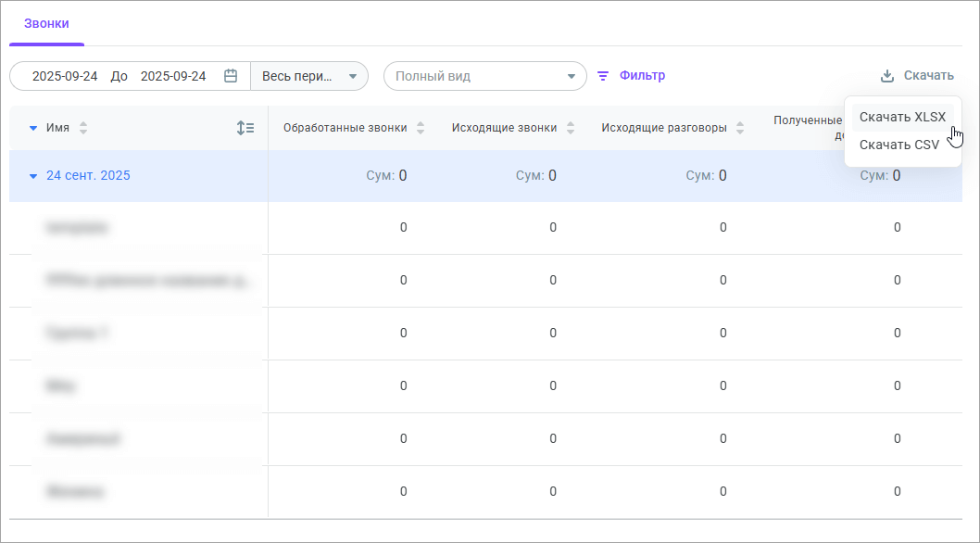Click the download arrow icon beside Скачать
Screen dimensions: 980x543
coord(886,76)
